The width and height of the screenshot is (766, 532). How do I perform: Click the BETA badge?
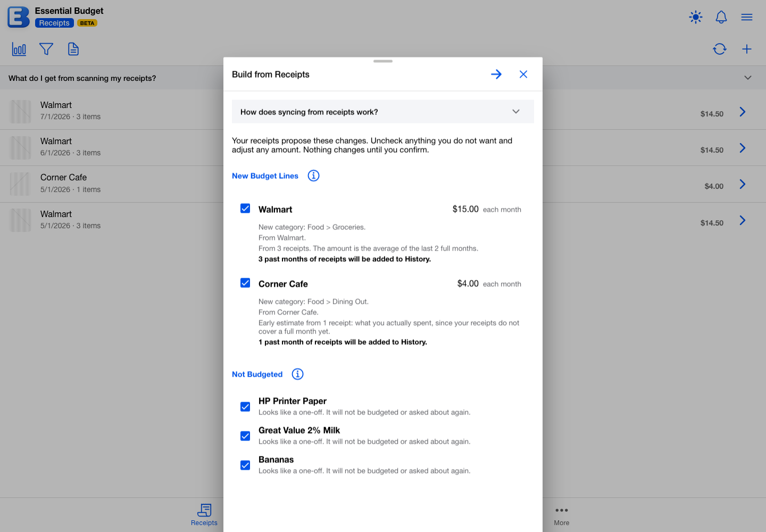pos(87,23)
